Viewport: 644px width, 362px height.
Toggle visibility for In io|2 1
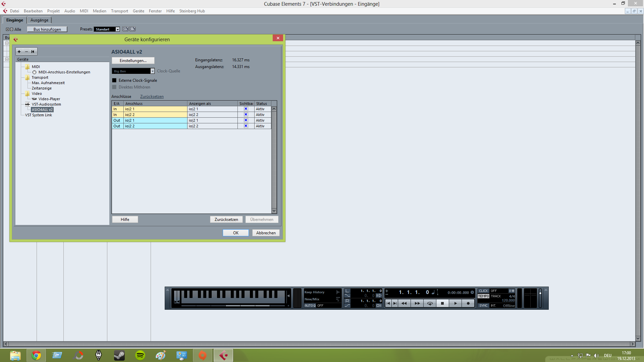click(246, 109)
